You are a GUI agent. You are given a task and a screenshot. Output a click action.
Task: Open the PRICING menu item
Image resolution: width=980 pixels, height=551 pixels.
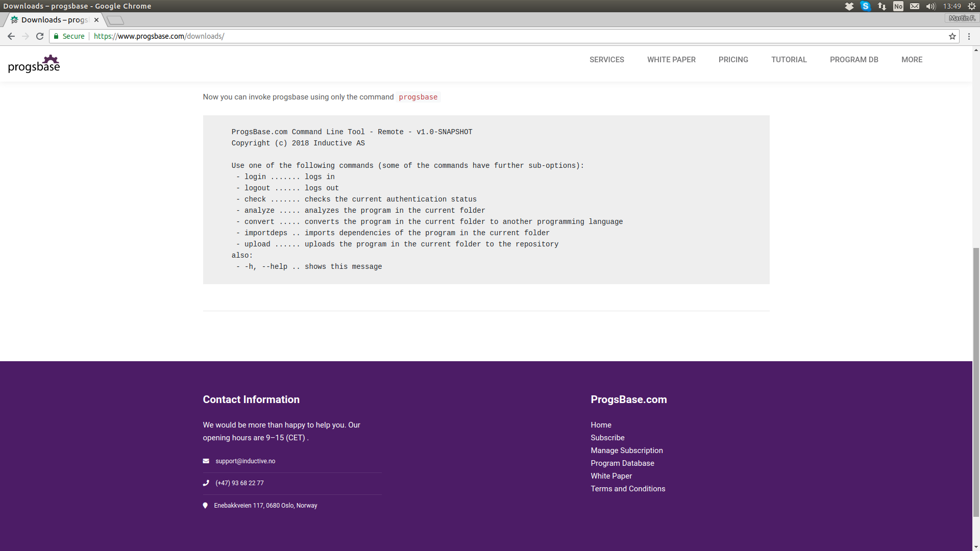(x=733, y=60)
